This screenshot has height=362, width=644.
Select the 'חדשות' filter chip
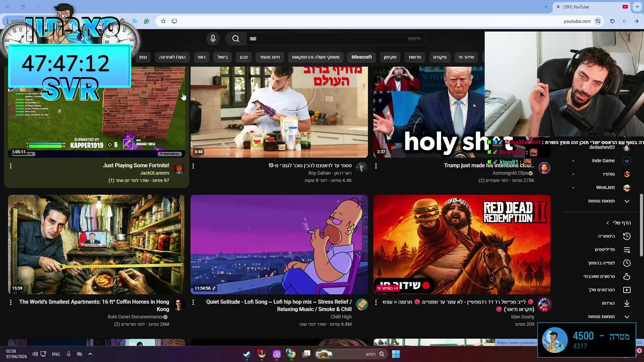415,57
